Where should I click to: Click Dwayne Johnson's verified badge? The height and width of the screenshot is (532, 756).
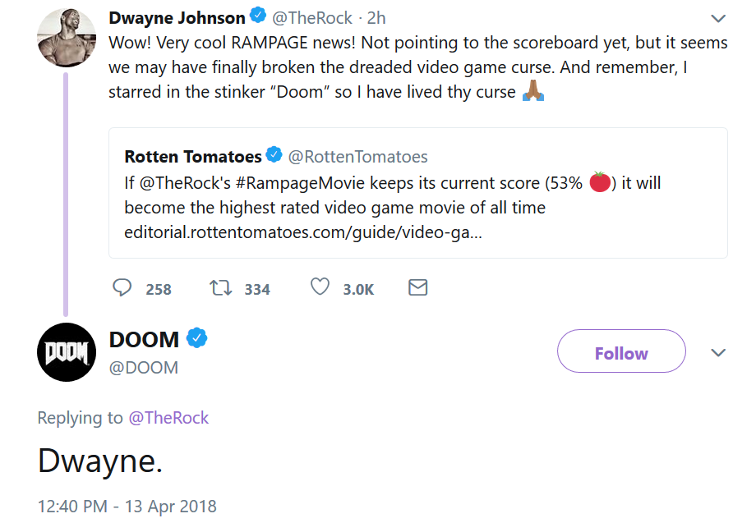pos(258,17)
